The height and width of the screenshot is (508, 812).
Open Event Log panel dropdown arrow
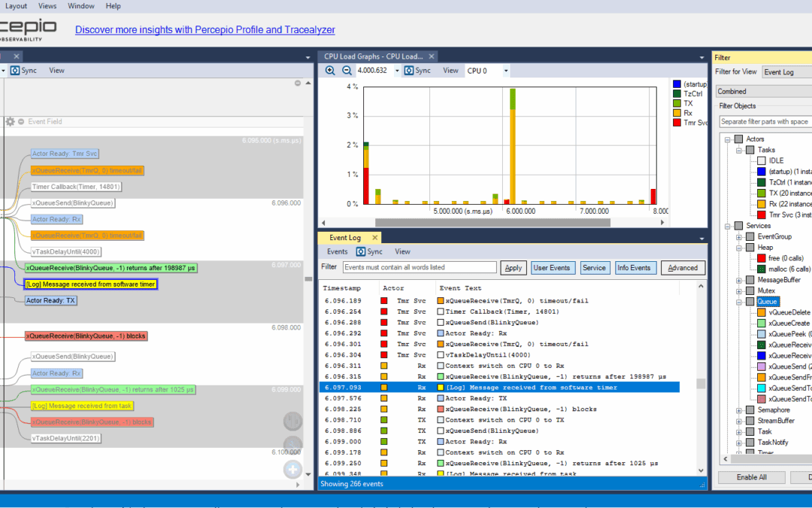tap(701, 239)
